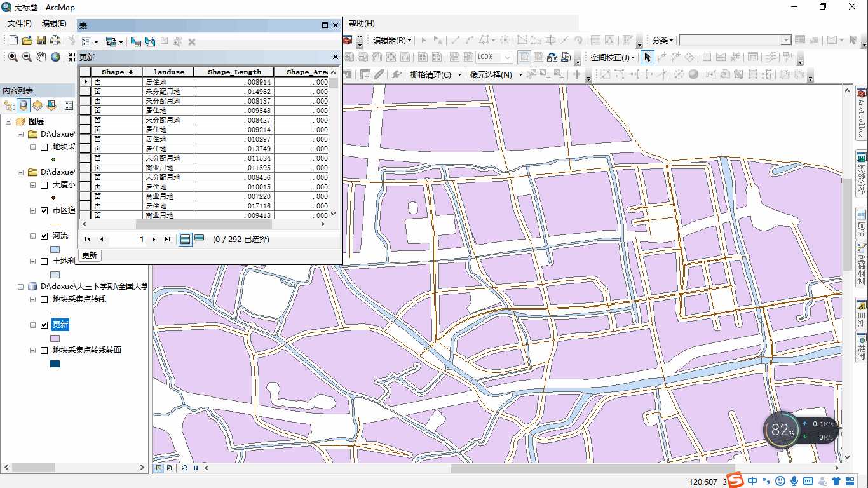The image size is (868, 488).
Task: Open the 分类 dropdown menu
Action: coord(663,40)
